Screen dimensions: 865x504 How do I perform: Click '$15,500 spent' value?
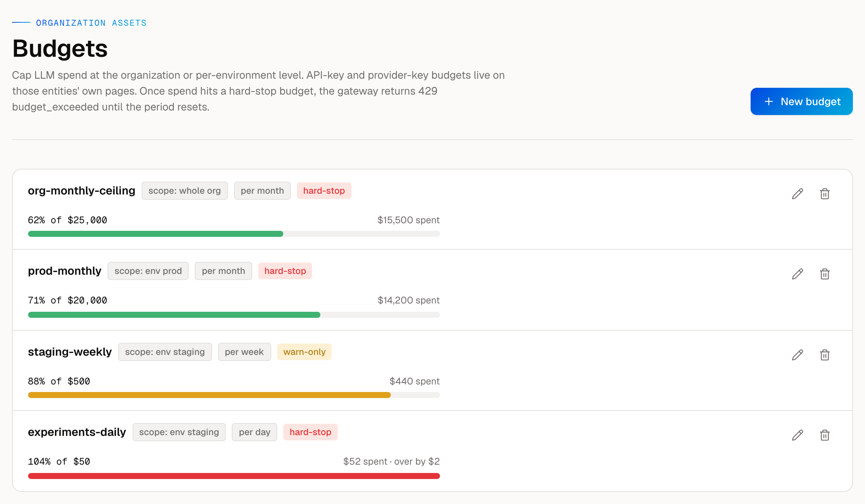pyautogui.click(x=409, y=220)
